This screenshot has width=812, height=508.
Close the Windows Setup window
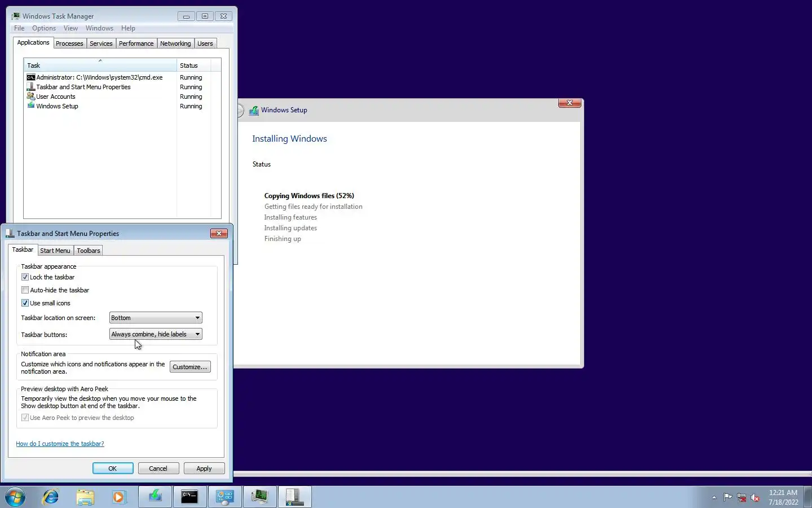[570, 103]
